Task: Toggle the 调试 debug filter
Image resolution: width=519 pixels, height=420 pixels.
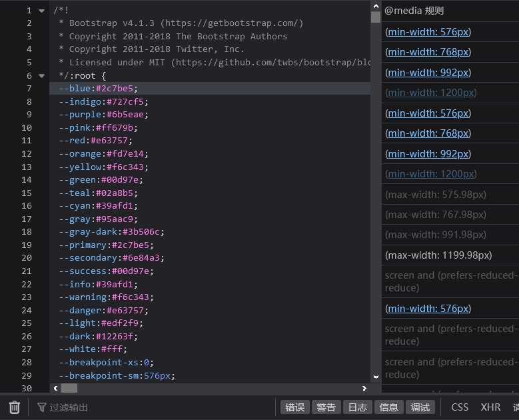Action: (420, 407)
